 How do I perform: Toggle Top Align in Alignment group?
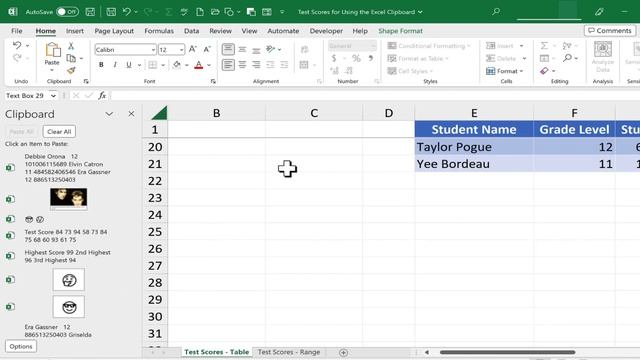[228, 49]
